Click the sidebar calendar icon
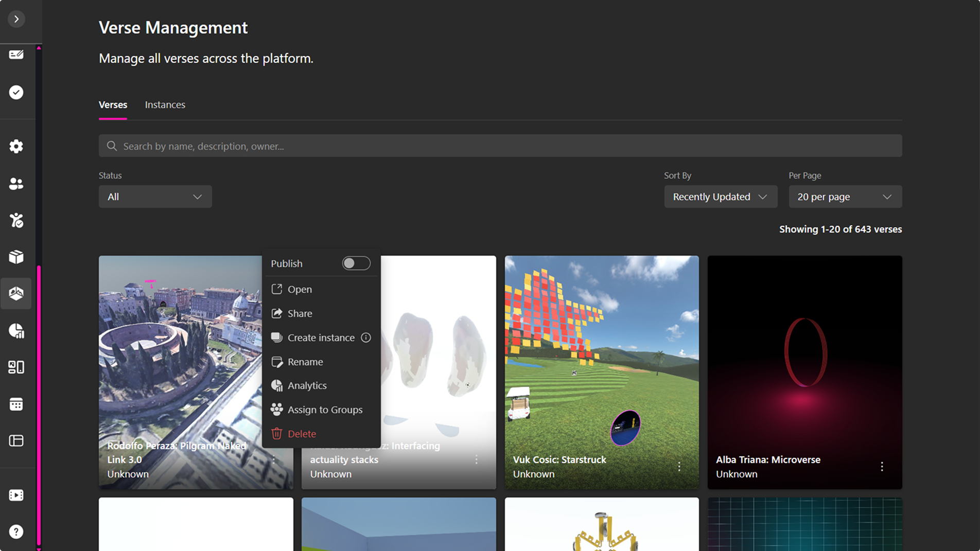Screen dimensions: 980x551 (16, 404)
